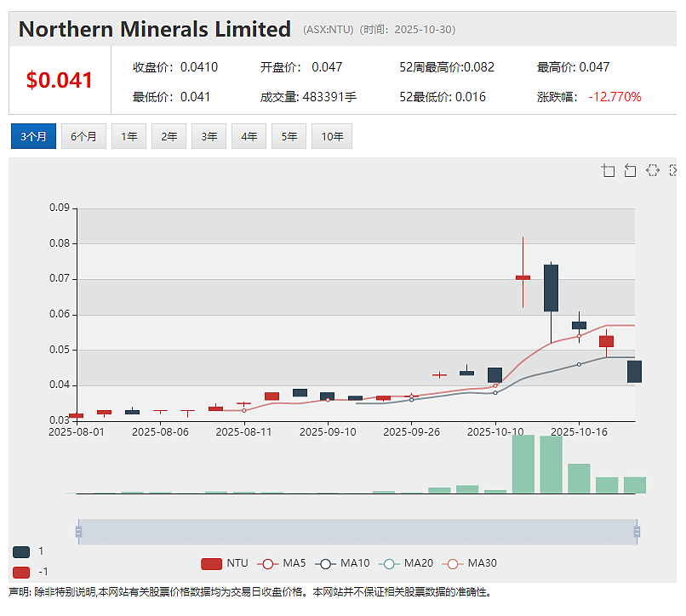Select the 3个月 time range tab

coord(33,136)
